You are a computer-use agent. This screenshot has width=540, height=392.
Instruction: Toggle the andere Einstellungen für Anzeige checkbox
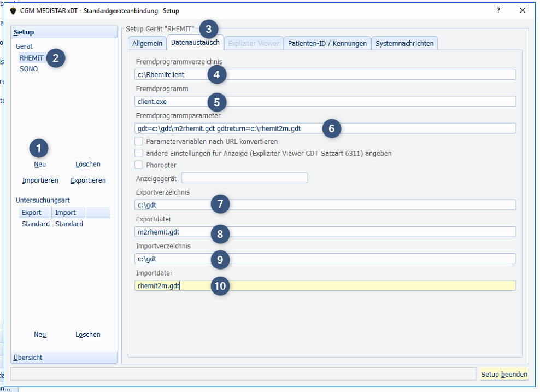pyautogui.click(x=139, y=154)
